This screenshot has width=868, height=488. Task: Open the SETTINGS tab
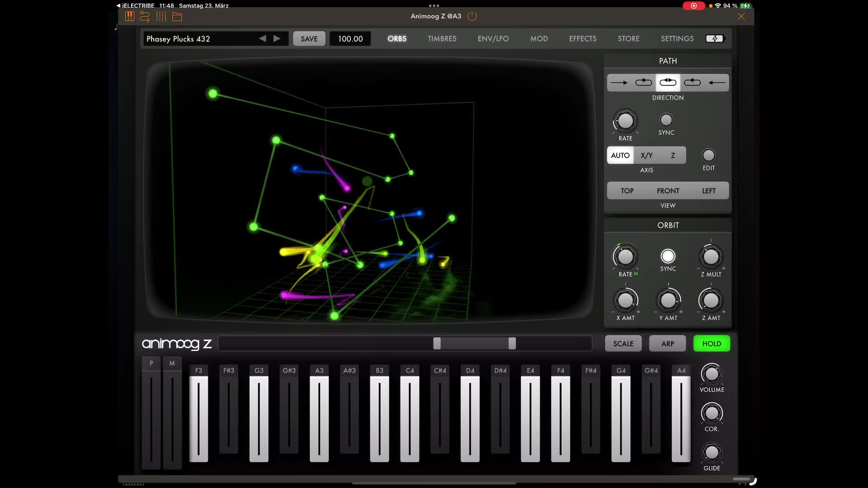pyautogui.click(x=677, y=39)
